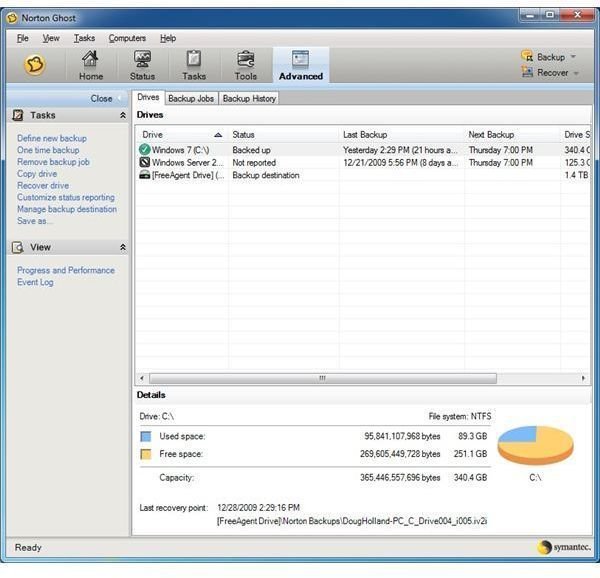Viewport: 600px width, 578px height.
Task: Click the yellow Free space swatch
Action: 146,454
